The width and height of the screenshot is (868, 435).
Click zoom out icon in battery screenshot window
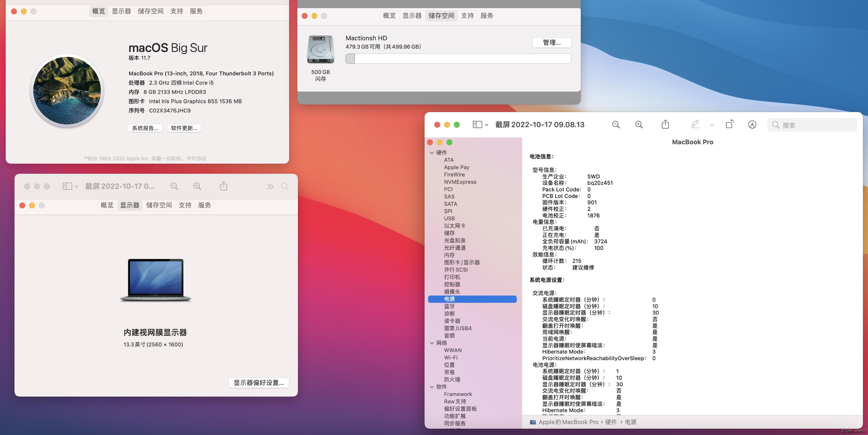pyautogui.click(x=616, y=125)
